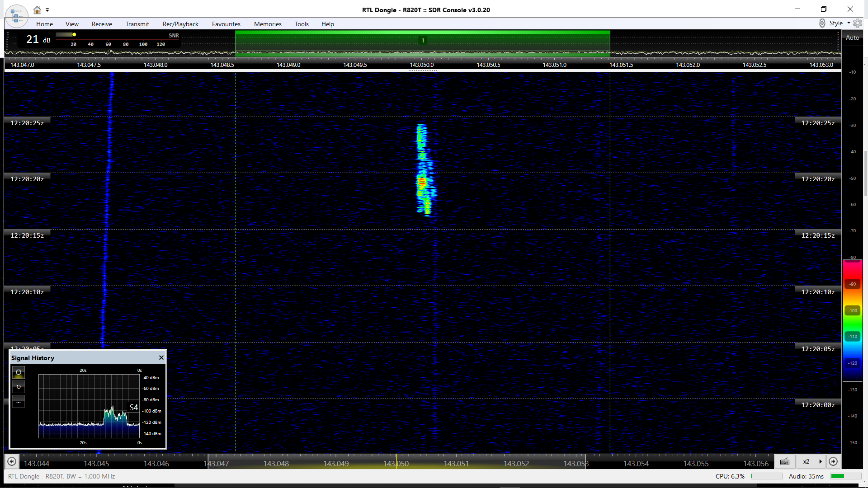Open the Help ribbon tab
Screen dimensions: 868x488
point(328,24)
